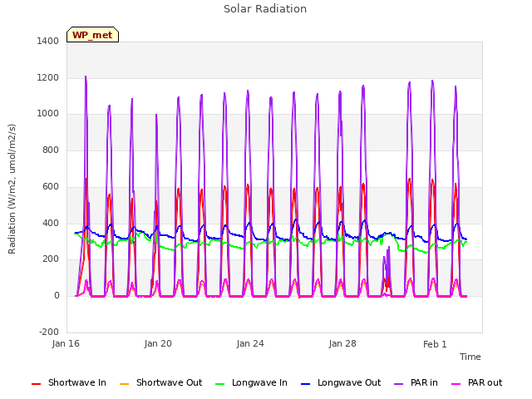Click the purple PAR in color marker
The width and height of the screenshot is (532, 399).
point(399,384)
